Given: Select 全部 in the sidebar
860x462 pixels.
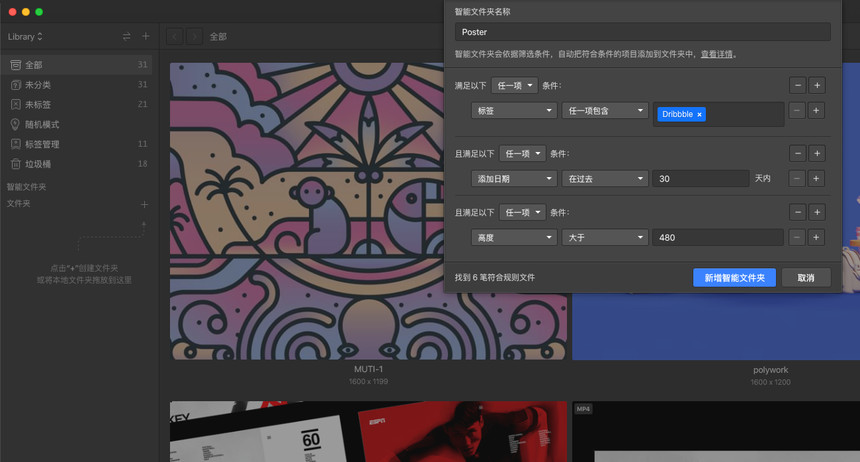Looking at the screenshot, I should tap(76, 65).
